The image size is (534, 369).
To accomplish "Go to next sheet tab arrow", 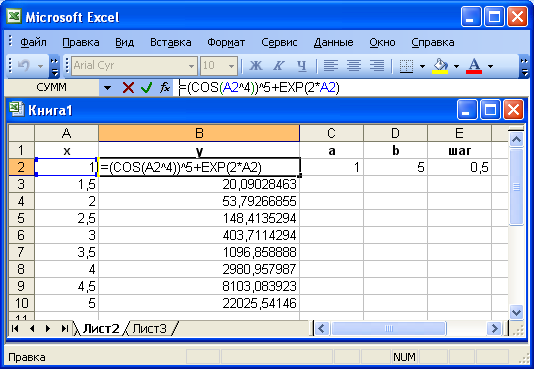I will pyautogui.click(x=48, y=328).
